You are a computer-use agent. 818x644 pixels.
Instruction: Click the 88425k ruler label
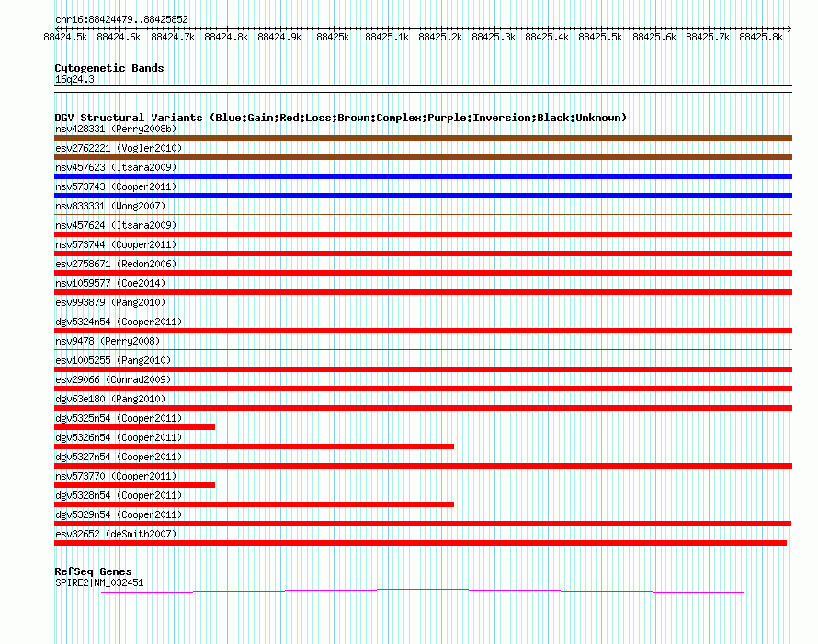click(333, 37)
